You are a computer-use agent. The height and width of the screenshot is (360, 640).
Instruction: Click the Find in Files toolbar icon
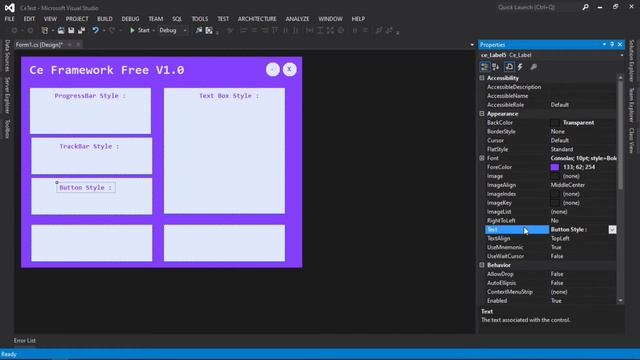click(x=199, y=30)
